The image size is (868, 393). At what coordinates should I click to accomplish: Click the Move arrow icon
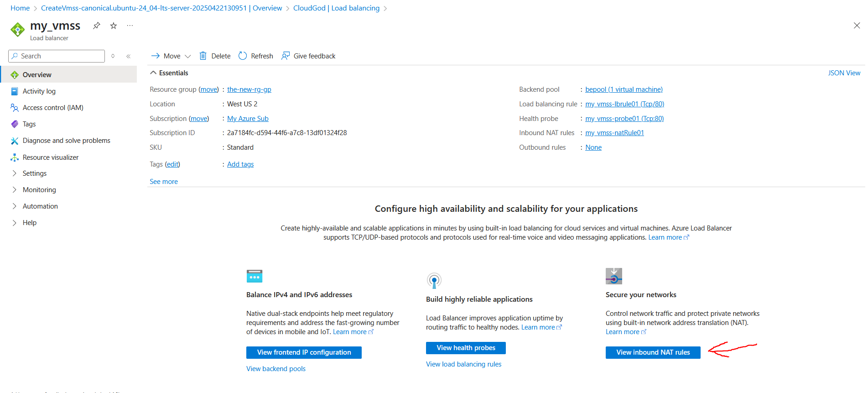[155, 56]
